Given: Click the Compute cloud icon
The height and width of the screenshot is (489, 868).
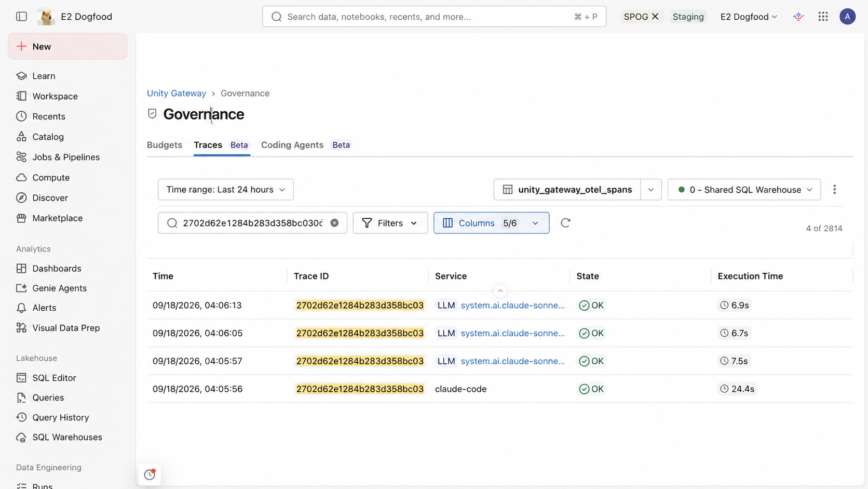Looking at the screenshot, I should (21, 177).
